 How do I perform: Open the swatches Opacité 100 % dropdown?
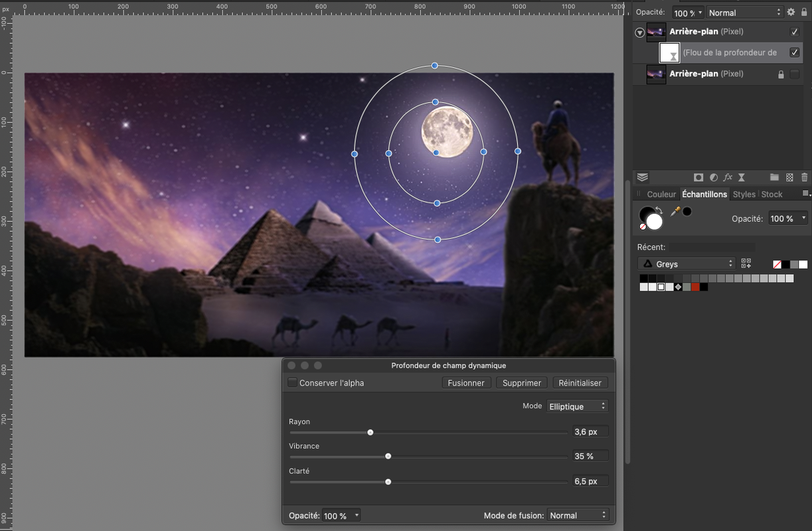pos(789,218)
